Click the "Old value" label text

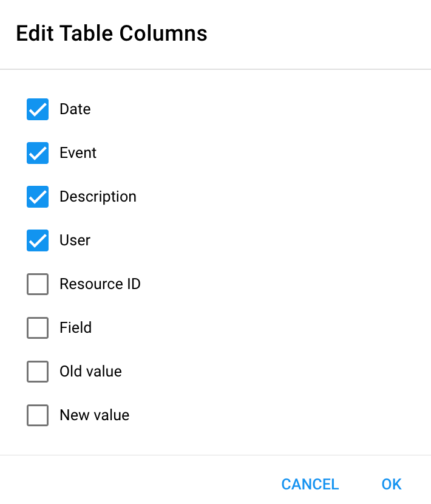[x=90, y=372]
